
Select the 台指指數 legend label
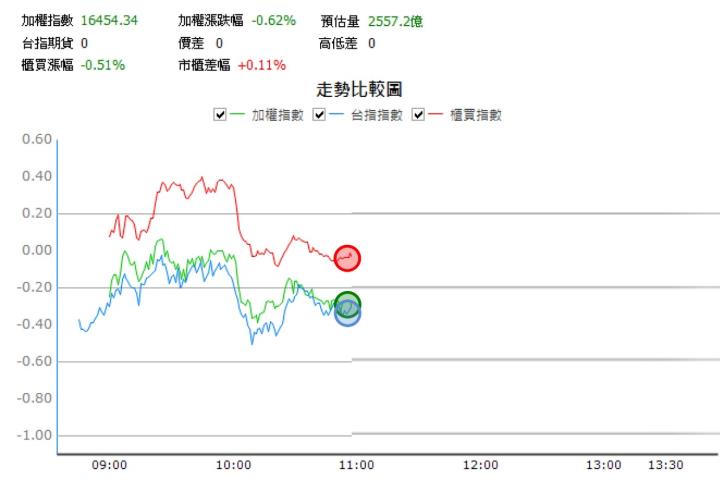[377, 115]
